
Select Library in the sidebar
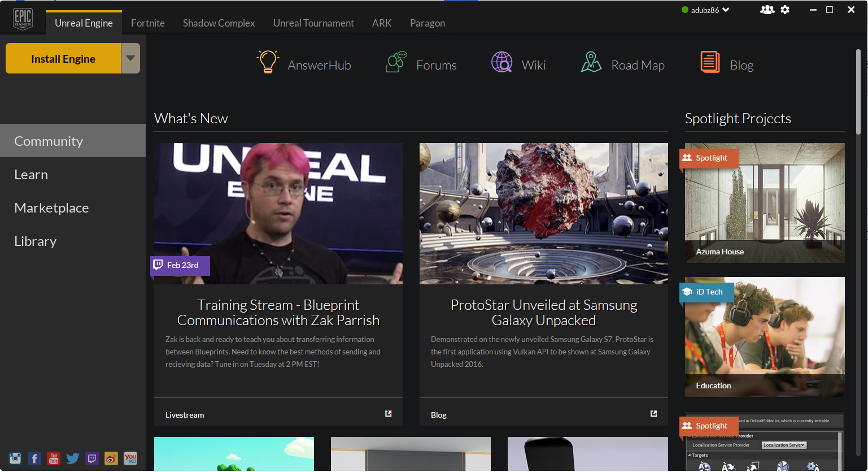pos(73,241)
